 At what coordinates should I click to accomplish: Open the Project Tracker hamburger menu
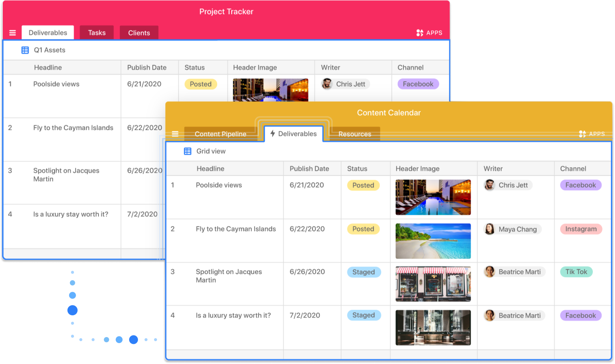tap(12, 33)
